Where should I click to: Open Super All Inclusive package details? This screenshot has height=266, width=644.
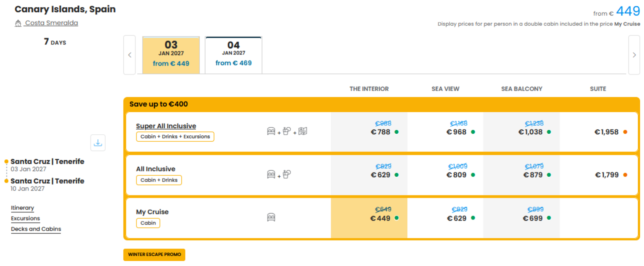(166, 126)
